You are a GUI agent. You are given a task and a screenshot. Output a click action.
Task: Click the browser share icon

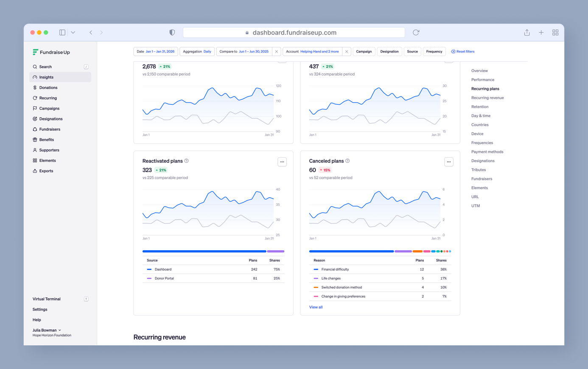click(526, 33)
